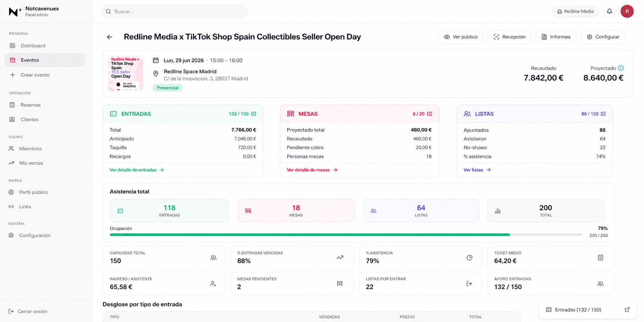Viewport: 644px width, 322px height.
Task: Click the search magnifier icon
Action: [x=108, y=12]
